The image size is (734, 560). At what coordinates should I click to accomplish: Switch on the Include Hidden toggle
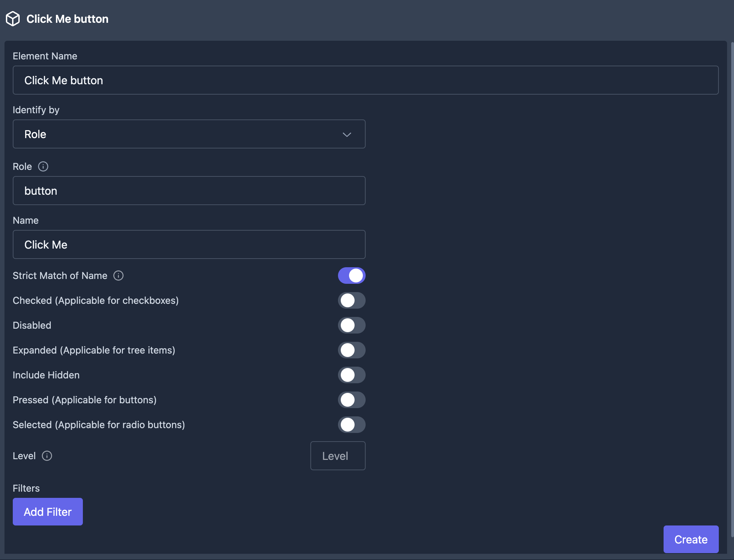(351, 375)
